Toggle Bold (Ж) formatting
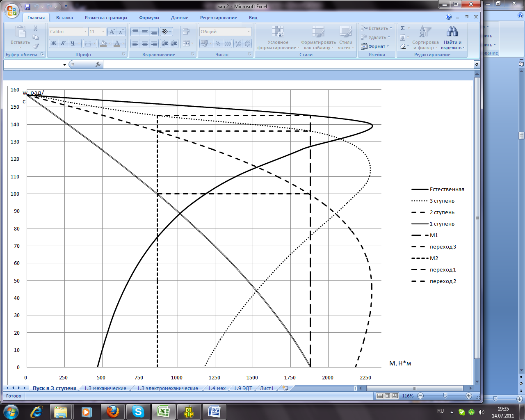Viewport: 525px width, 420px height. 54,43
